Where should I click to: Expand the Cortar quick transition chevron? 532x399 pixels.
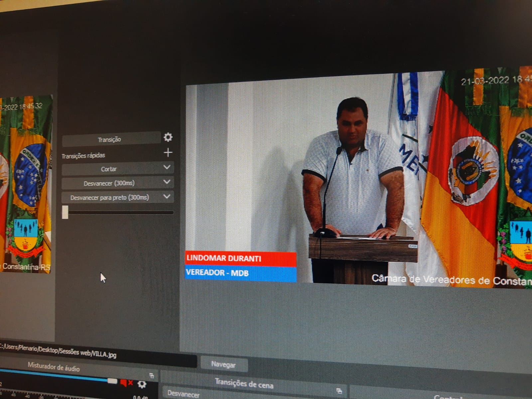tap(167, 167)
